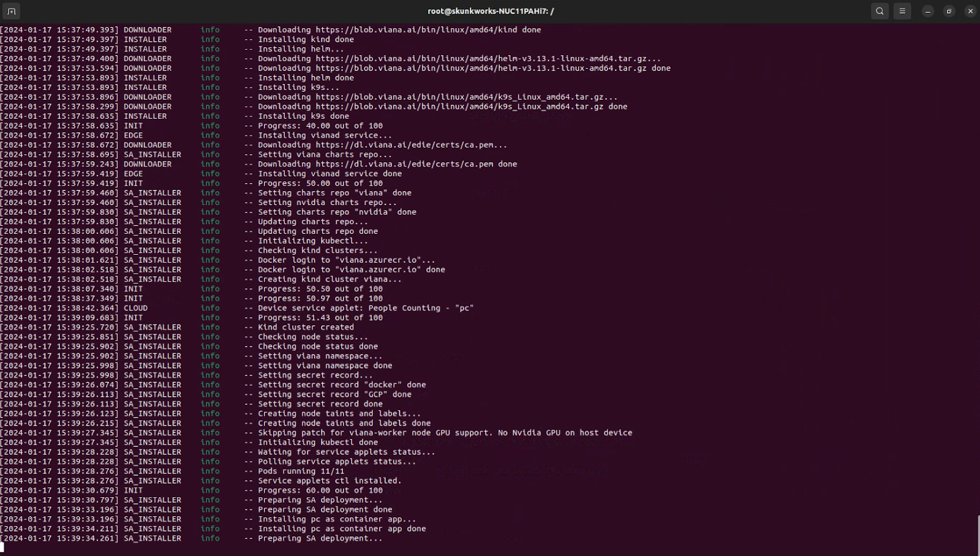Screen dimensions: 980x556
Task: Click the terminal search icon
Action: tap(880, 11)
